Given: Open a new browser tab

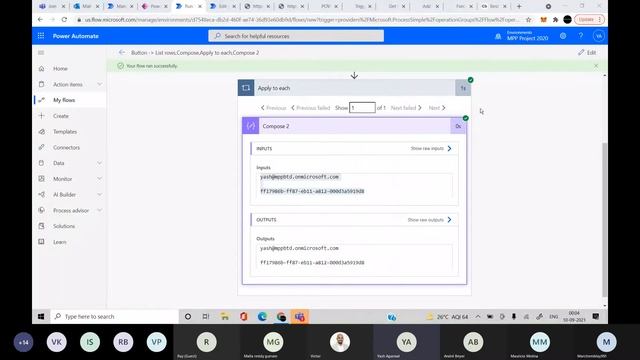Looking at the screenshot, I should click(519, 7).
